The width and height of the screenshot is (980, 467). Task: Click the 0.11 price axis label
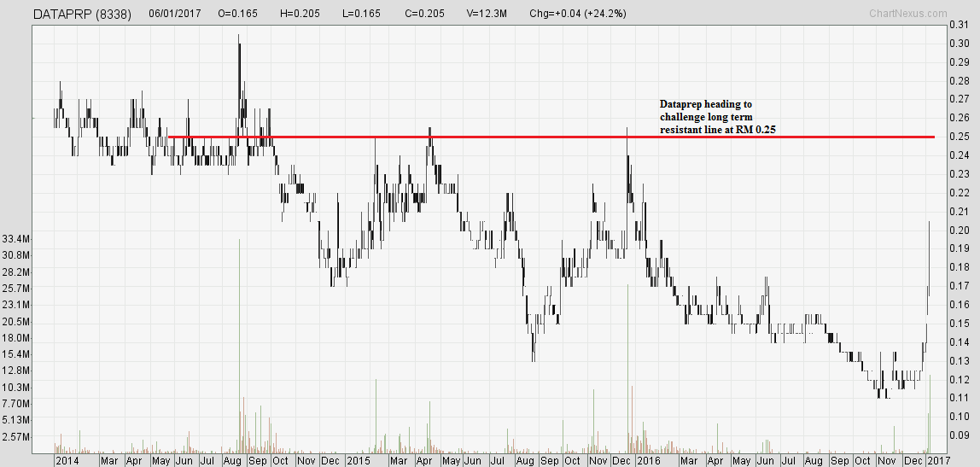pos(959,398)
